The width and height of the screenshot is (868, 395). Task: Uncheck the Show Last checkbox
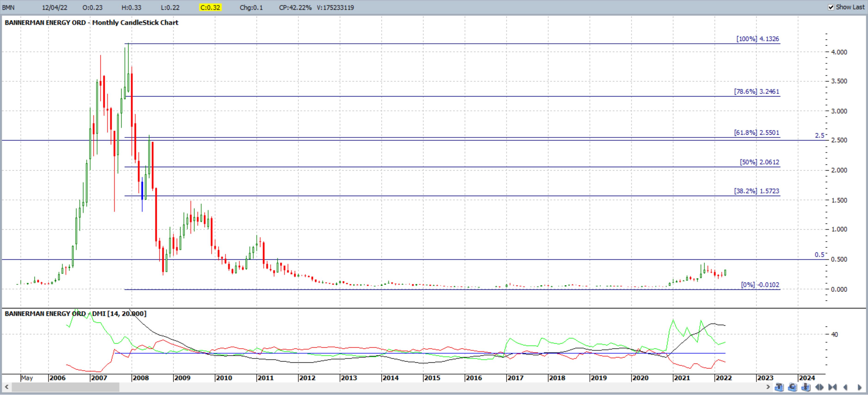tap(831, 7)
